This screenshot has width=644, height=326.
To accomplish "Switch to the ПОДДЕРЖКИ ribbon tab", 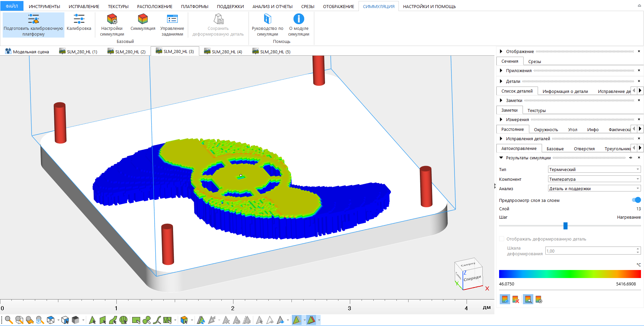I will 230,6.
